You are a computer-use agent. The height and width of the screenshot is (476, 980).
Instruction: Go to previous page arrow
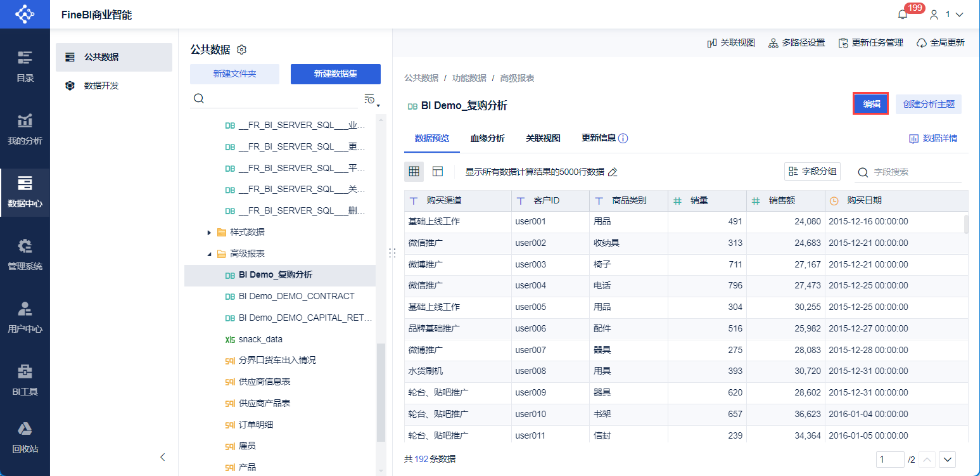coord(927,460)
